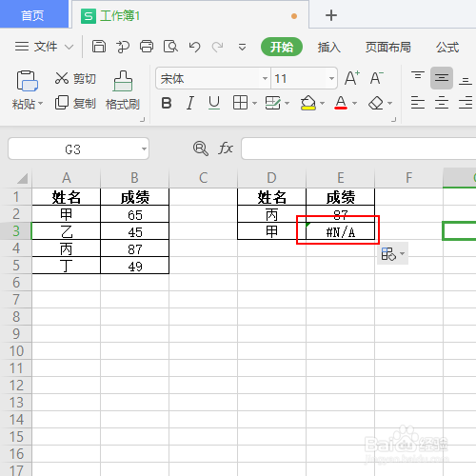Click the magnifier lookup icon by fx

point(201,149)
